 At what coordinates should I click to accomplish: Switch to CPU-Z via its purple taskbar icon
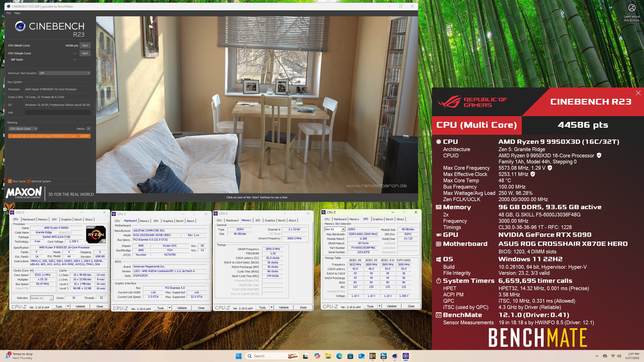pyautogui.click(x=406, y=356)
